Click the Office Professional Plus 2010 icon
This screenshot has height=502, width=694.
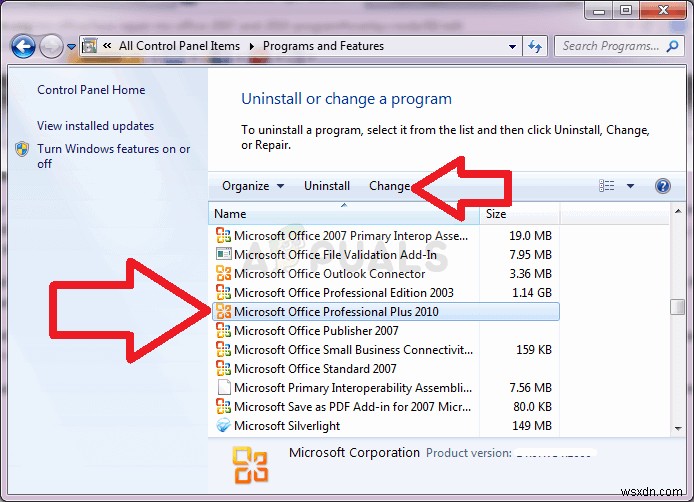pyautogui.click(x=224, y=311)
